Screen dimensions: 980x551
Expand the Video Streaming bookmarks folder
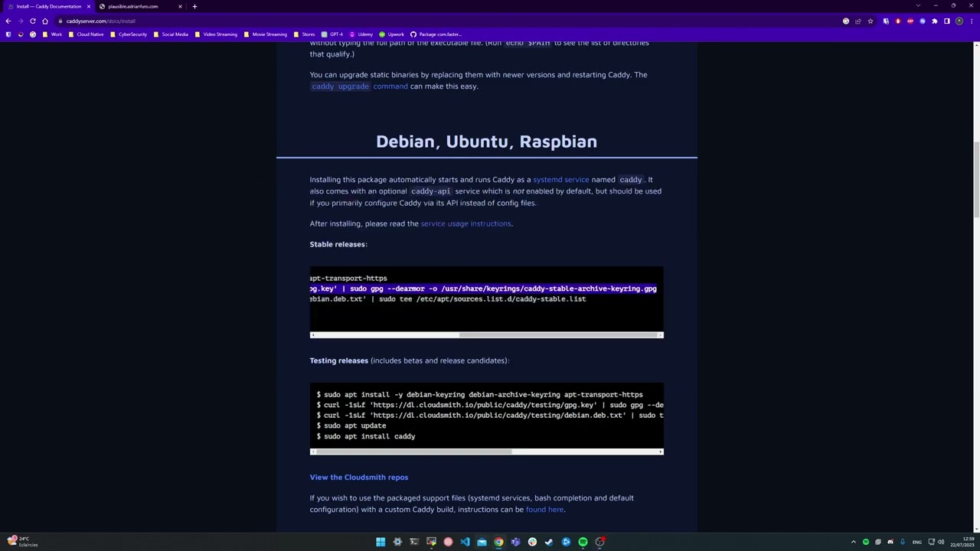click(216, 34)
